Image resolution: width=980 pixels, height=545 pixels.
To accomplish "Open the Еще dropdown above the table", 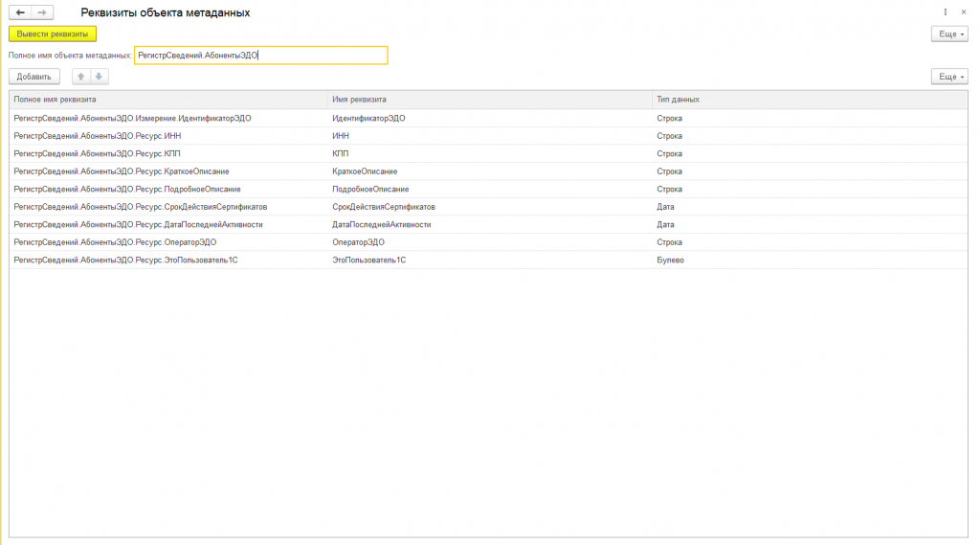I will tap(949, 77).
